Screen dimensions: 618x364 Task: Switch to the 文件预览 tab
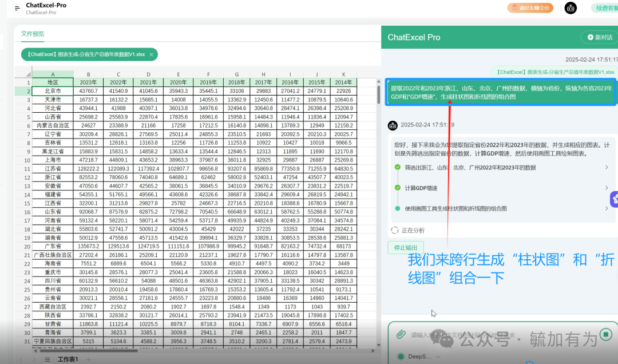(x=33, y=34)
